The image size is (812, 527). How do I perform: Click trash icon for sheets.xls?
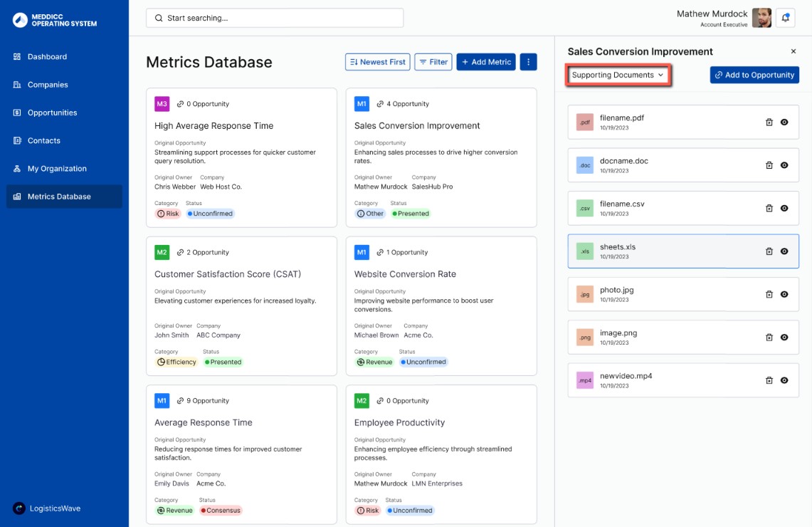click(769, 251)
